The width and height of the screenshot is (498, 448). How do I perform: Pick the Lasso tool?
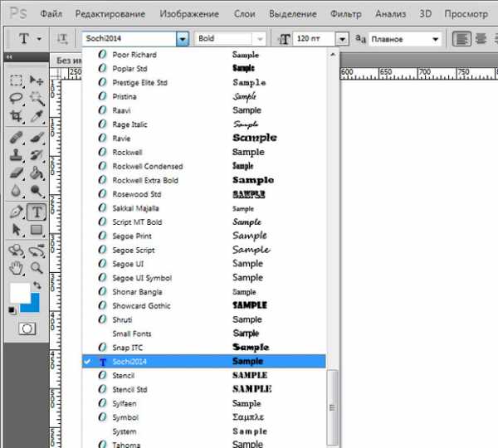click(x=16, y=98)
